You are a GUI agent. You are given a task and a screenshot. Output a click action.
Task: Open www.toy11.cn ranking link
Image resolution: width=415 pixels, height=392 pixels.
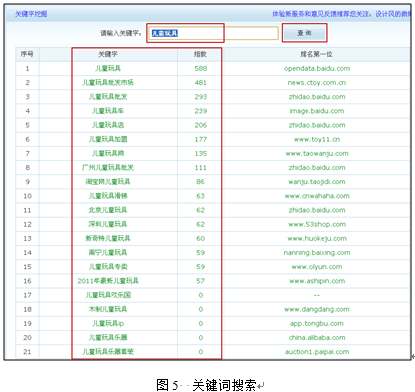pyautogui.click(x=317, y=139)
